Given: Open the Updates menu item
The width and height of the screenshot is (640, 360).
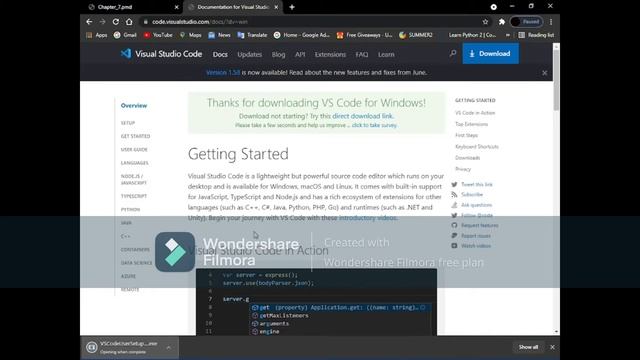Looking at the screenshot, I should pyautogui.click(x=249, y=54).
